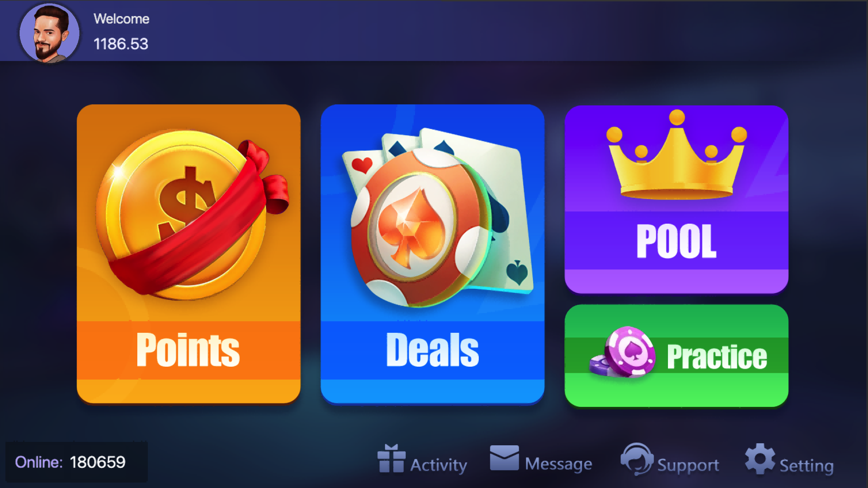Click the Support text label
868x488 pixels.
click(688, 465)
